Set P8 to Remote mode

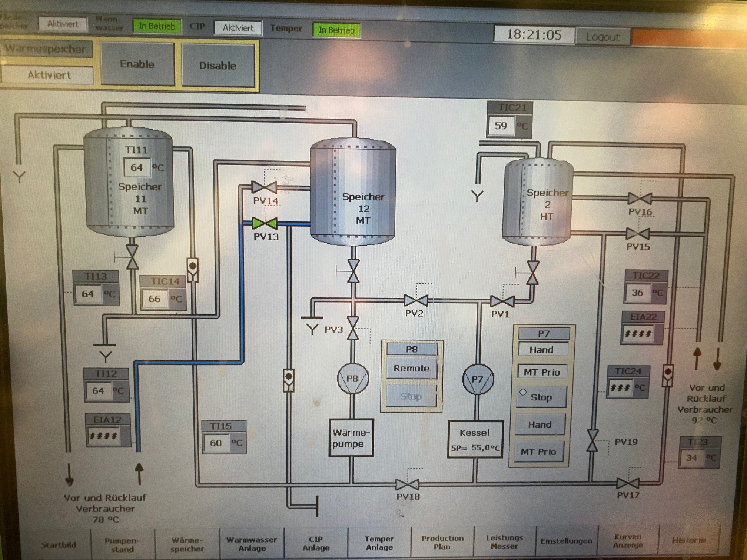411,369
